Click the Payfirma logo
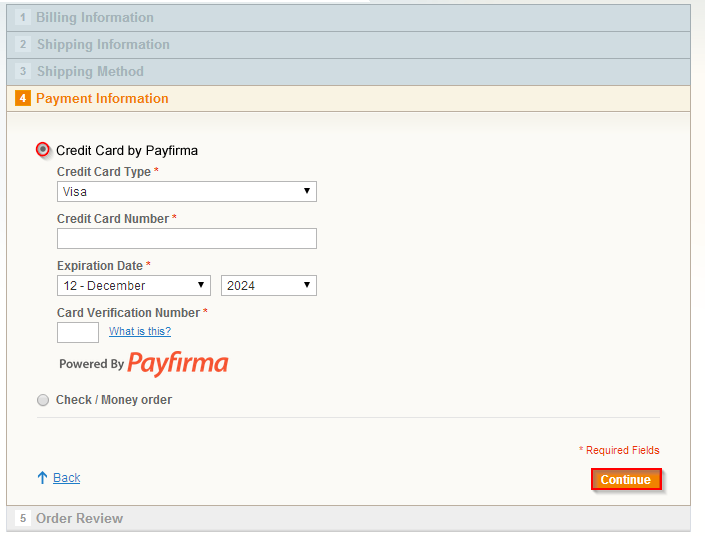 [178, 363]
